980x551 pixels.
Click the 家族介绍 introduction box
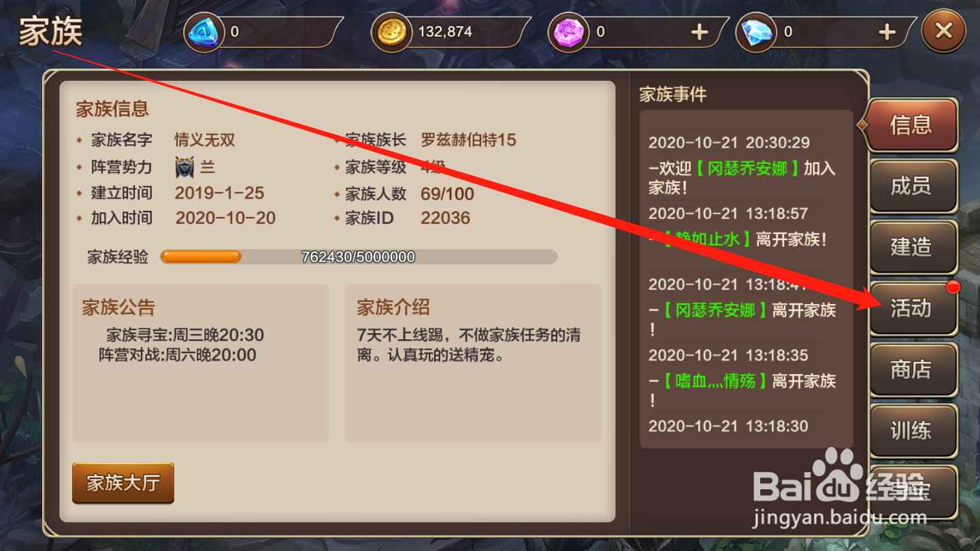[473, 363]
